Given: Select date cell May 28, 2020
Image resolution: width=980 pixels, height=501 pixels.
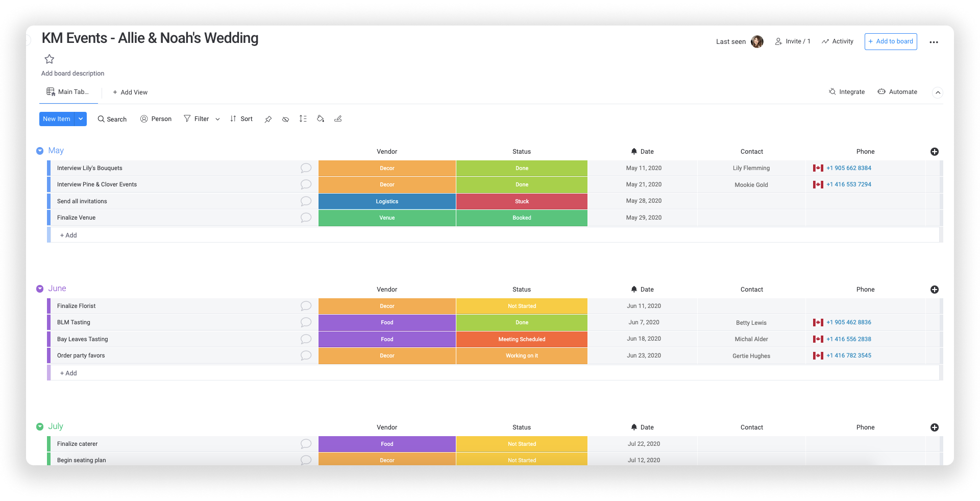Looking at the screenshot, I should [643, 201].
